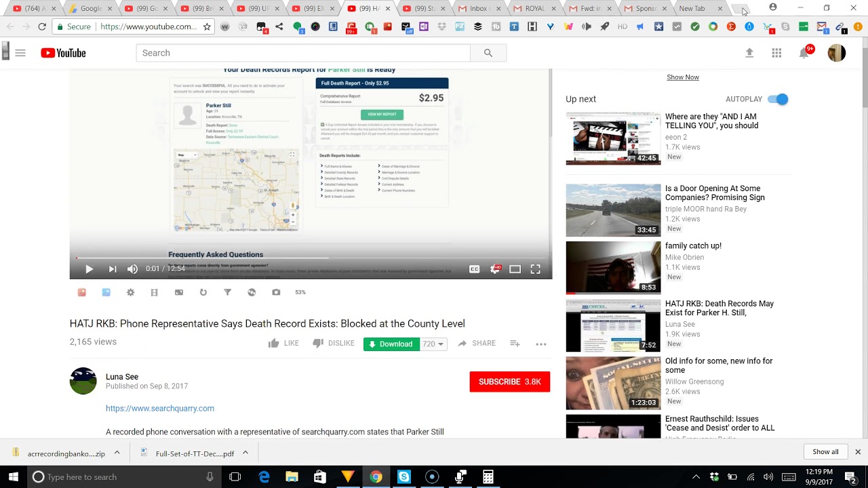Switch to the New Tab tab

(701, 9)
